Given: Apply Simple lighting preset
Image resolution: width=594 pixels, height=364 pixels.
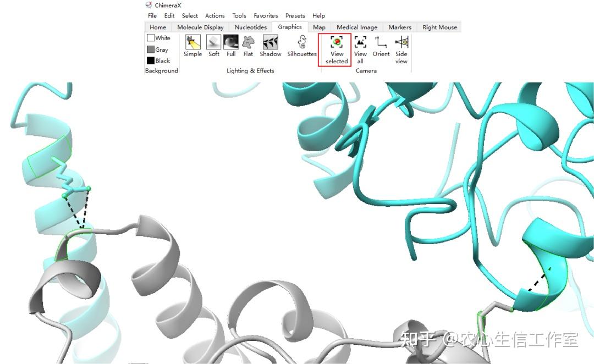Looking at the screenshot, I should click(x=193, y=46).
